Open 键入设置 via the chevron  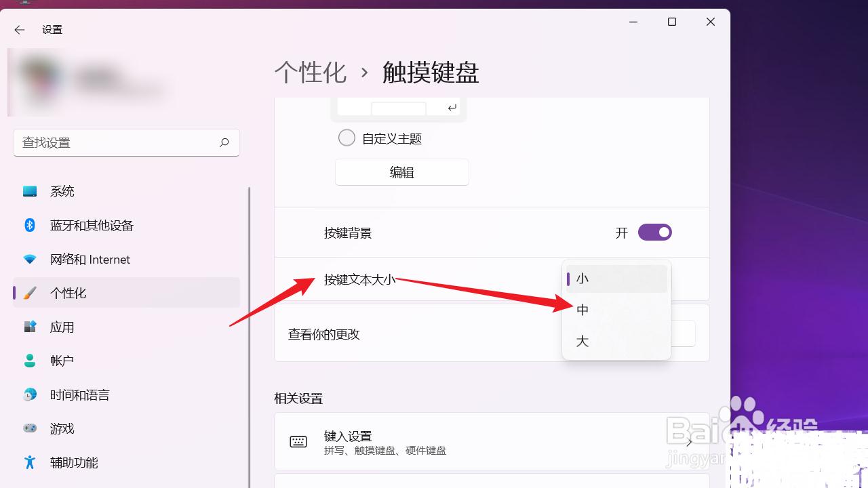click(x=689, y=441)
